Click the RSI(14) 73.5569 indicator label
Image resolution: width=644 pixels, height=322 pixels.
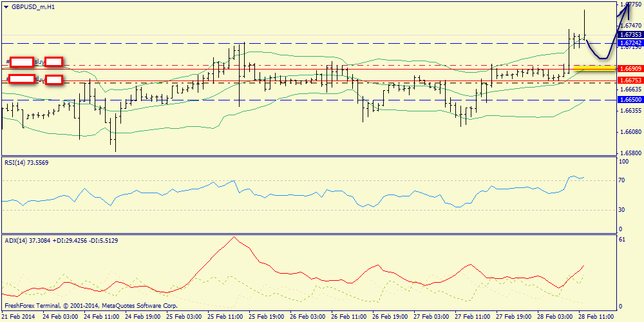[x=26, y=162]
